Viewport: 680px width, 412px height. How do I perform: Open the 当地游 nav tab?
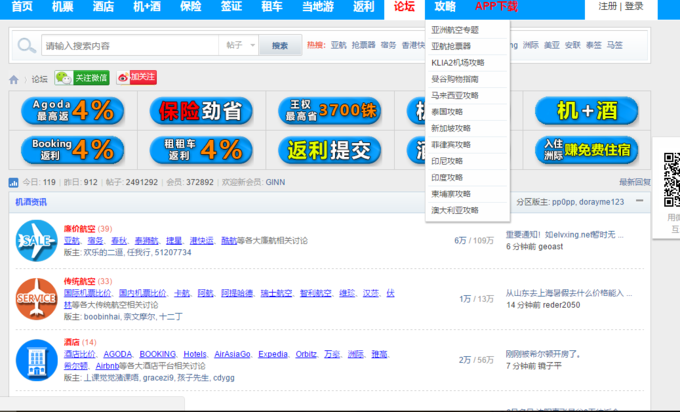318,7
